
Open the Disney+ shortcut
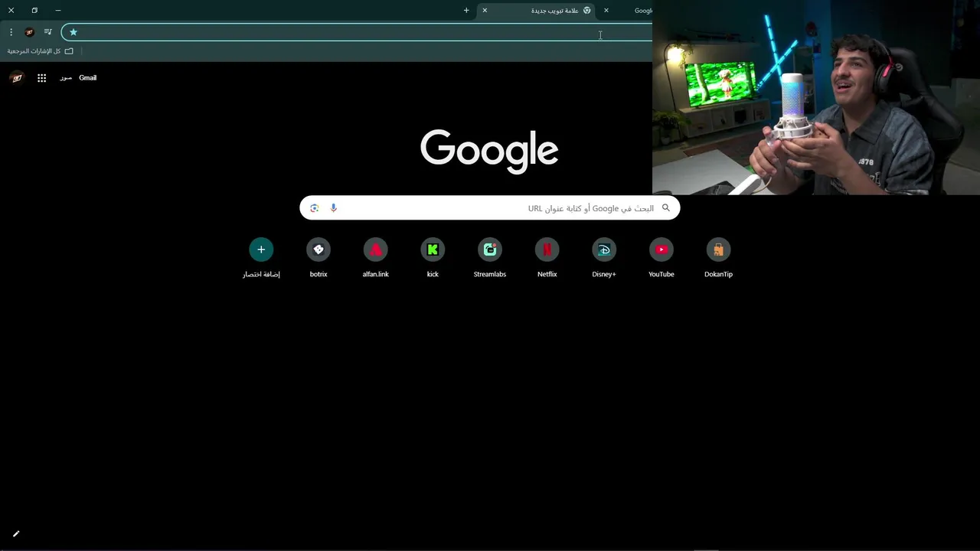pyautogui.click(x=604, y=259)
